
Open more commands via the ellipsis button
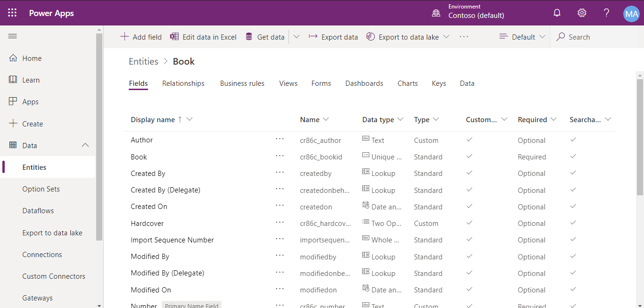463,36
